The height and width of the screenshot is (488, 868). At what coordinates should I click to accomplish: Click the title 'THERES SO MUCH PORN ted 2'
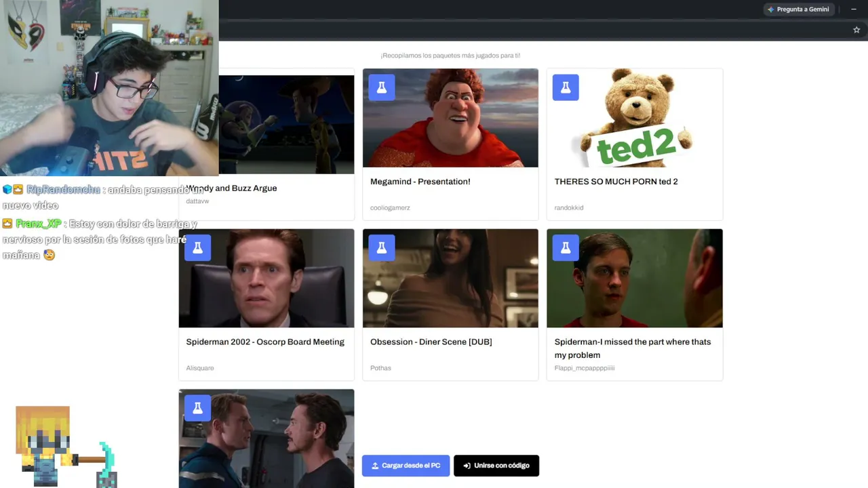click(x=616, y=182)
